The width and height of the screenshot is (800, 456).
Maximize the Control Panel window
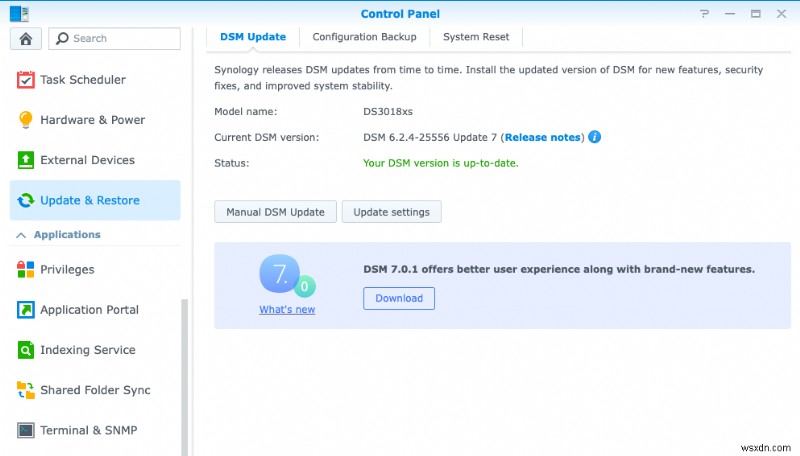756,14
